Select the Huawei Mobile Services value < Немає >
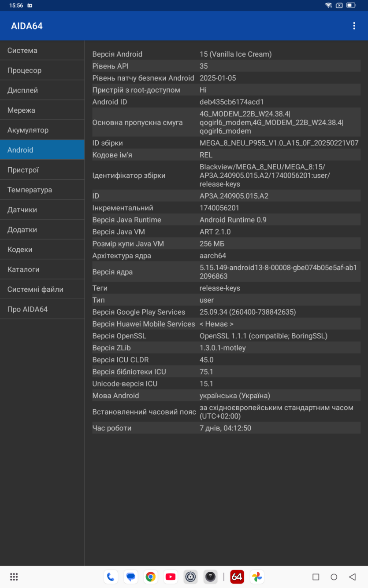The image size is (368, 588). pos(216,324)
